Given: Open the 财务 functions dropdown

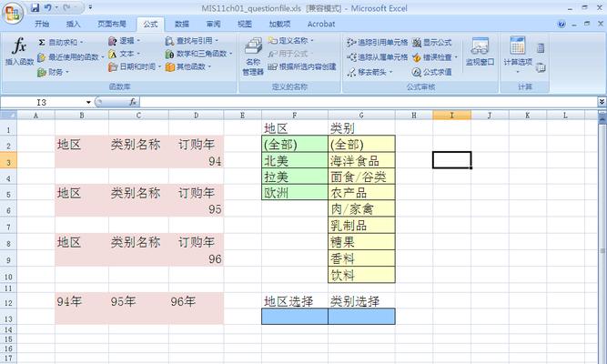Looking at the screenshot, I should 53,72.
